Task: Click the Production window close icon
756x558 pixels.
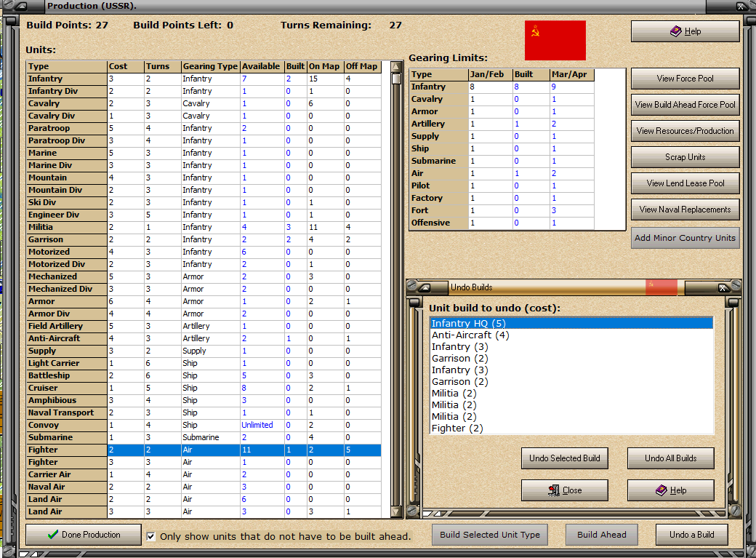Action: 741,7
